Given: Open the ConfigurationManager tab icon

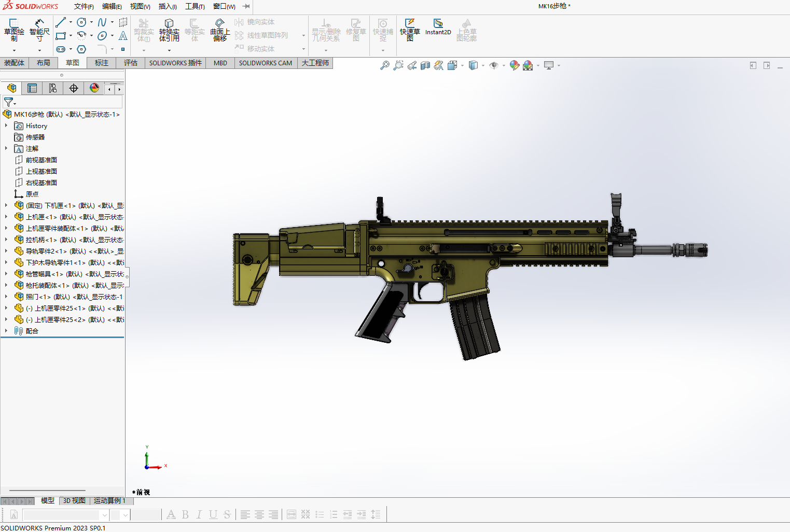Looking at the screenshot, I should (53, 88).
